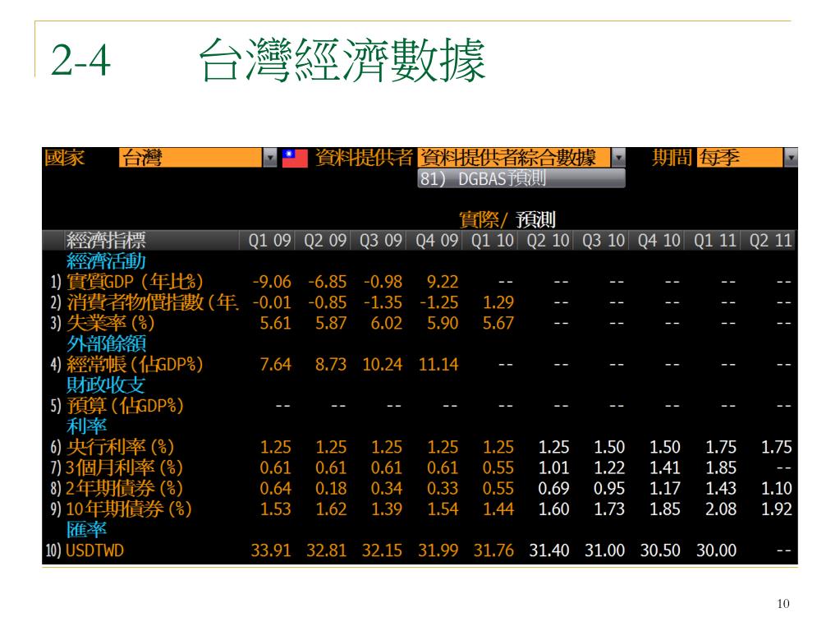The image size is (840, 631).
Task: Open row 1) 實質GDP (年比%)
Action: pyautogui.click(x=127, y=282)
